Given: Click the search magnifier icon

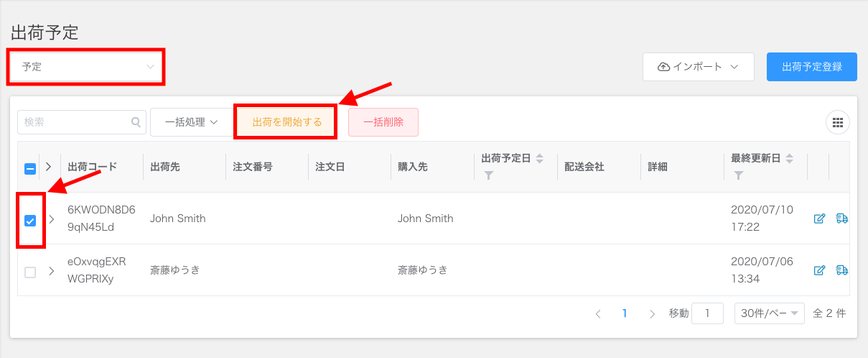Looking at the screenshot, I should [136, 122].
